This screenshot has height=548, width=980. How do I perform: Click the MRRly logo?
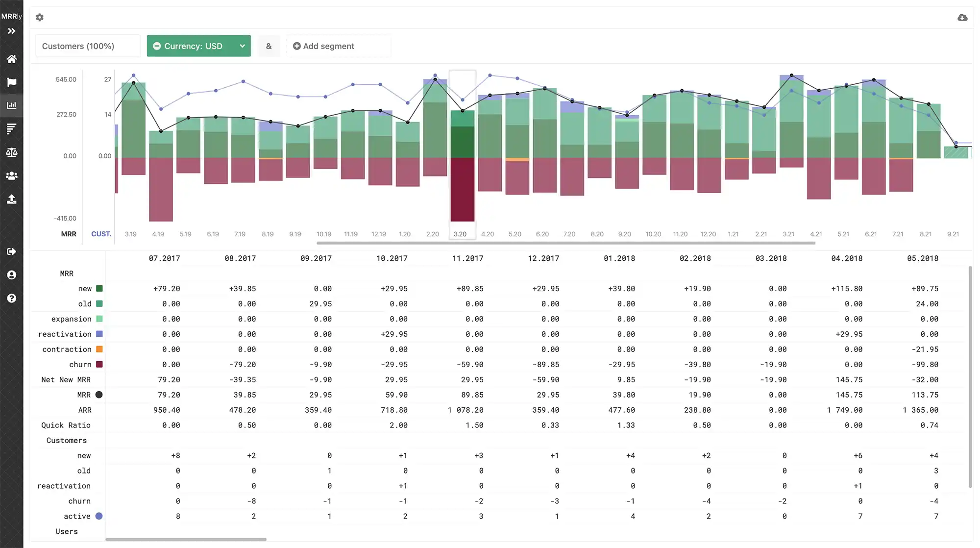coord(11,16)
